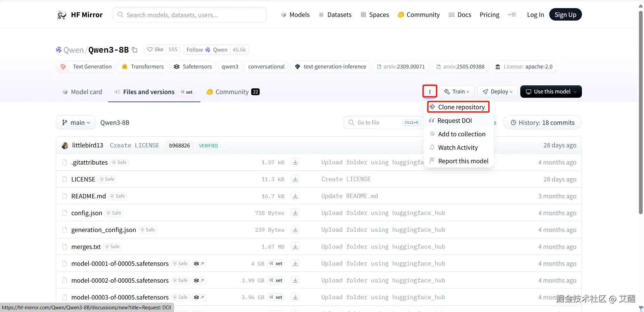Download the LICENSE file
The width and height of the screenshot is (644, 312).
[x=295, y=179]
